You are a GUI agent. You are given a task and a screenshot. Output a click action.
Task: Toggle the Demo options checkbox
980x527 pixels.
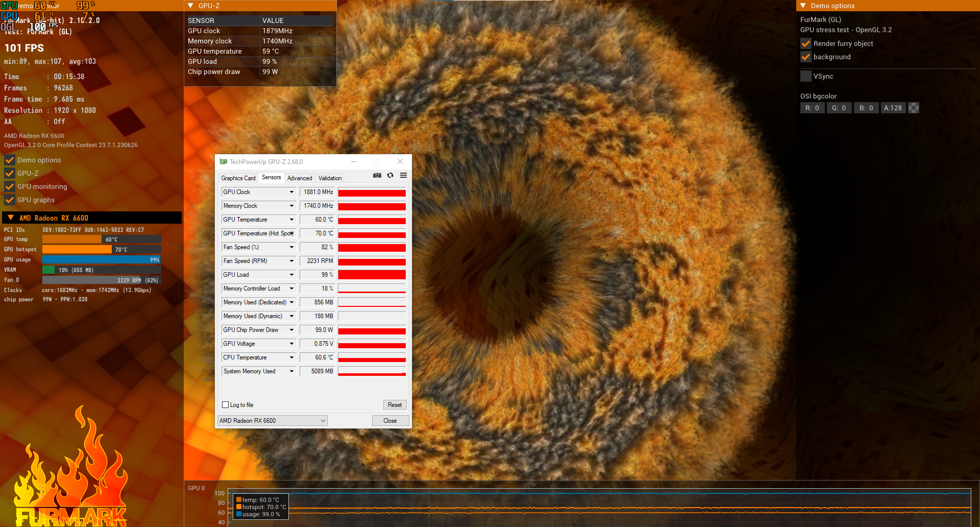tap(10, 160)
